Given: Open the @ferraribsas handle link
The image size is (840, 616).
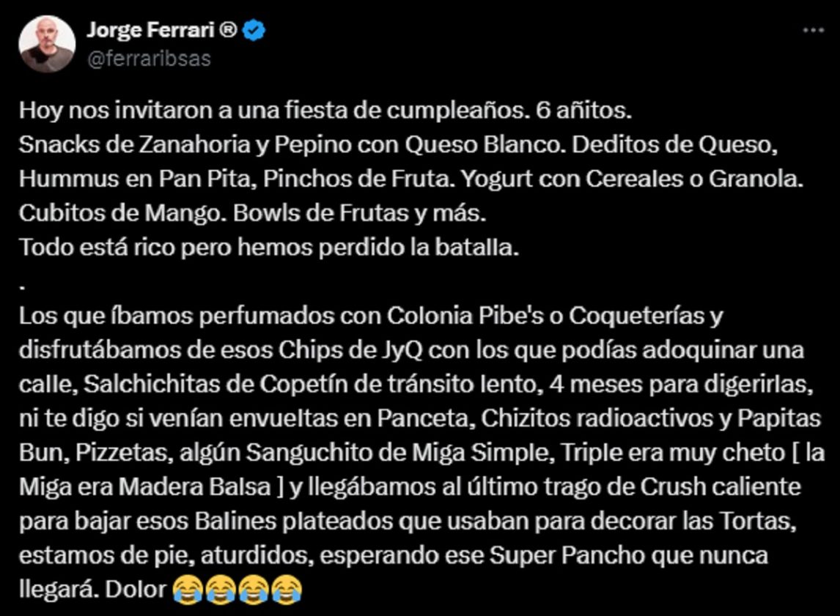Looking at the screenshot, I should click(x=149, y=59).
